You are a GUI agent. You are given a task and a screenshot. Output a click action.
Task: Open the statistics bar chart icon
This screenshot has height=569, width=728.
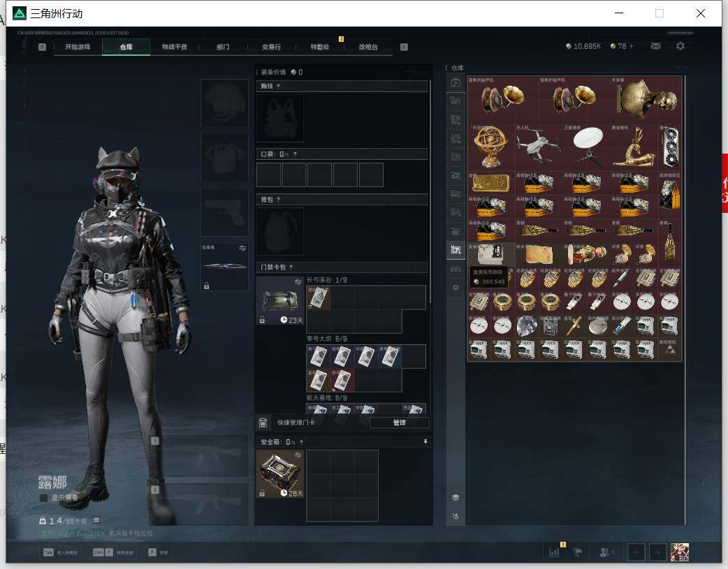[x=554, y=552]
